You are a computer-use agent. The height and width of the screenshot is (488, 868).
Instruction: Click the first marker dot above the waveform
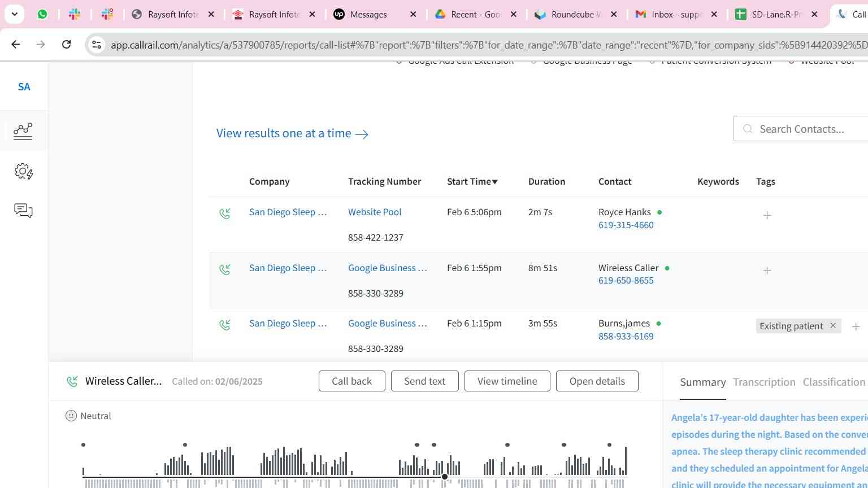coord(83,445)
